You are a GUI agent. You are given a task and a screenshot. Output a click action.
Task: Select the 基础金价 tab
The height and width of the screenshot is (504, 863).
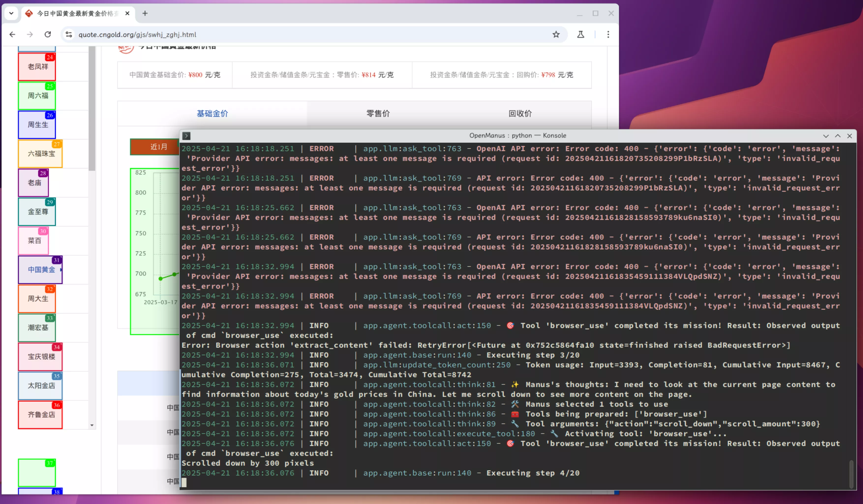(212, 114)
